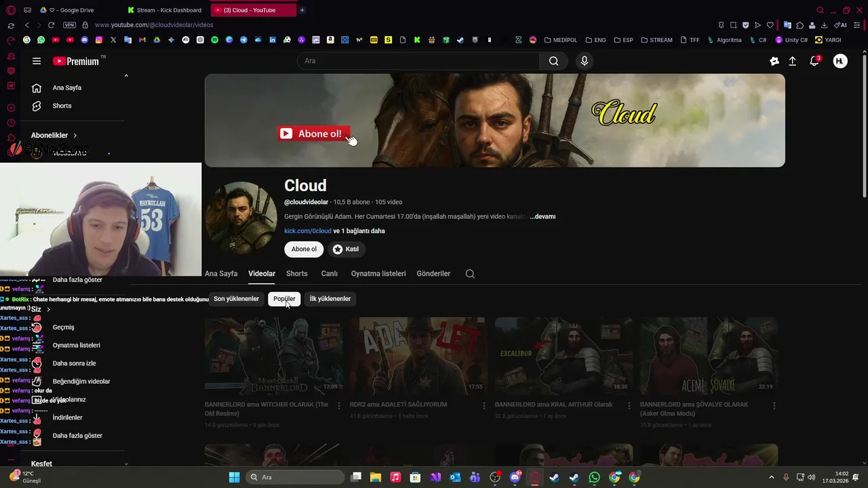Image resolution: width=868 pixels, height=488 pixels.
Task: Sort videos by Popüler
Action: 284,299
